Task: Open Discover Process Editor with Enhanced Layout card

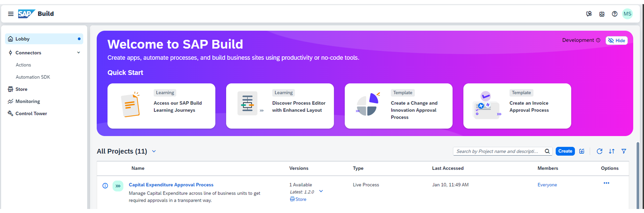Action: pyautogui.click(x=280, y=106)
